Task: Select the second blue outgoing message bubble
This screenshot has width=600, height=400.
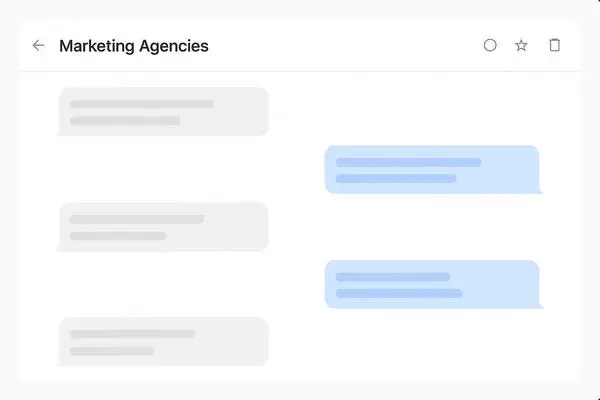Action: coord(433,284)
